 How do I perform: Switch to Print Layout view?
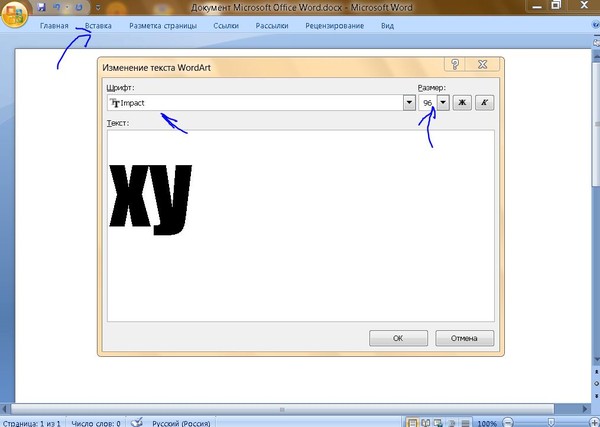click(412, 423)
